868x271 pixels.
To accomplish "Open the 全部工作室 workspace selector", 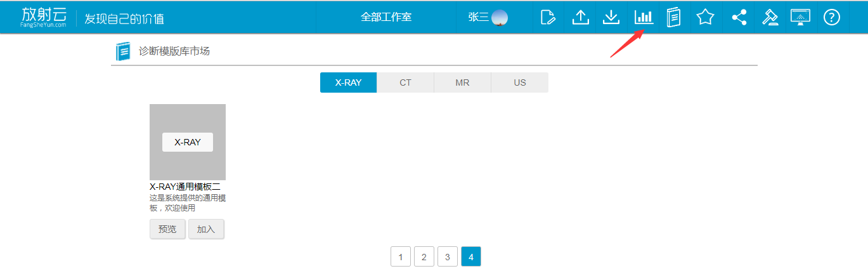I will tap(386, 17).
